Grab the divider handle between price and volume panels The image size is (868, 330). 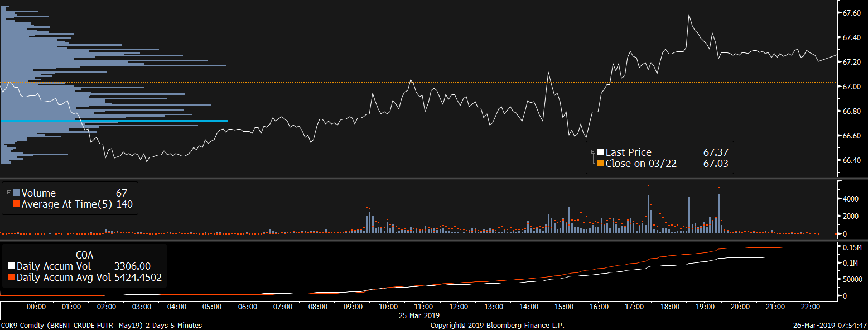434,178
